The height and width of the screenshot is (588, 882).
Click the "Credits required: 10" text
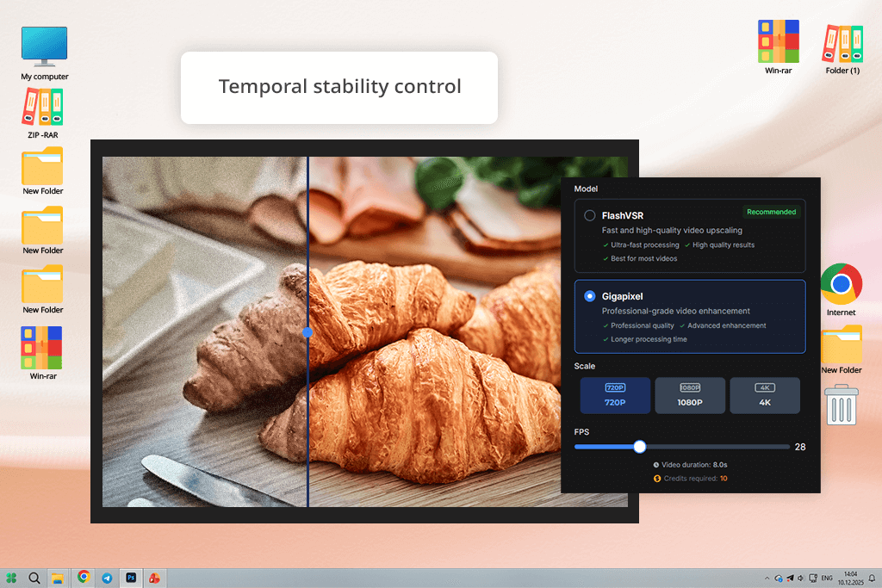point(695,479)
